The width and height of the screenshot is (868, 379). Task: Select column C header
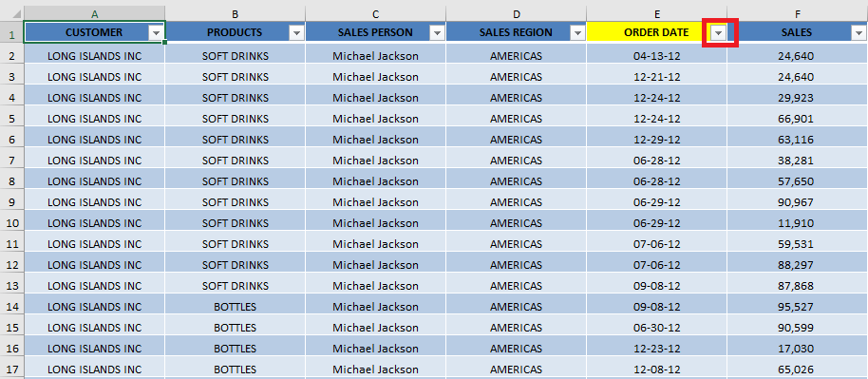pos(376,13)
